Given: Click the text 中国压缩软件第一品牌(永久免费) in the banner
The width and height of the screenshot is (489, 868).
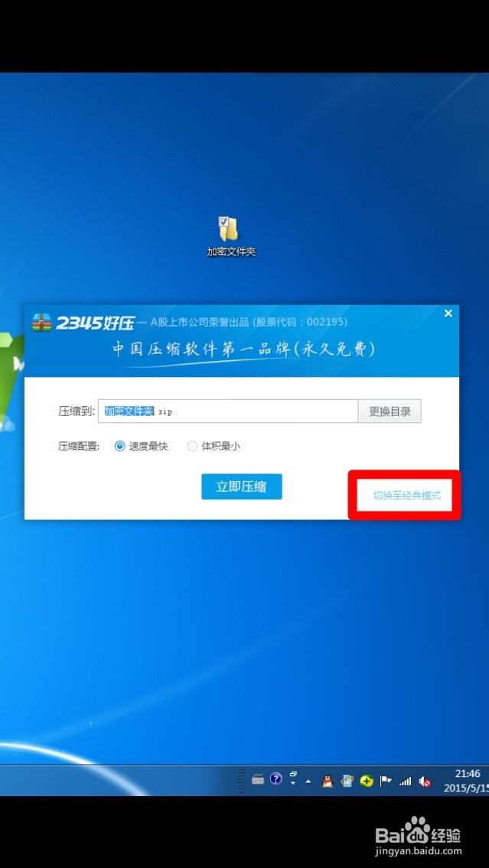Looking at the screenshot, I should [244, 349].
